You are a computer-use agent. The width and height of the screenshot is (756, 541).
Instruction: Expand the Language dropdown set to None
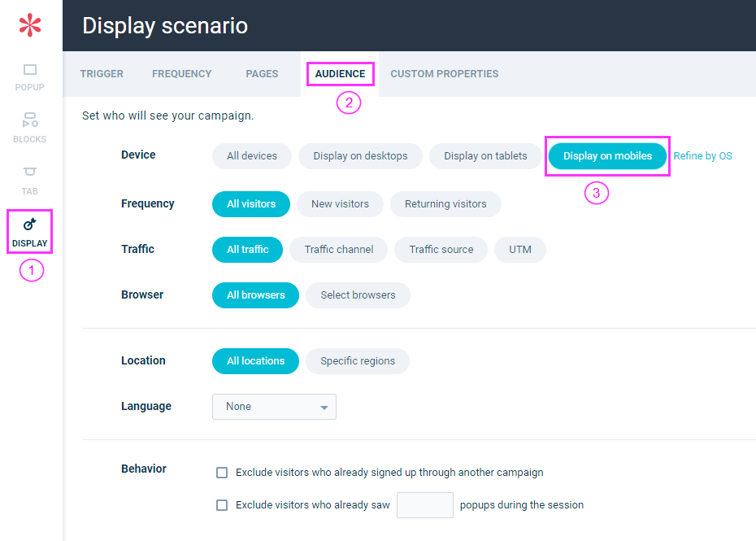click(274, 407)
